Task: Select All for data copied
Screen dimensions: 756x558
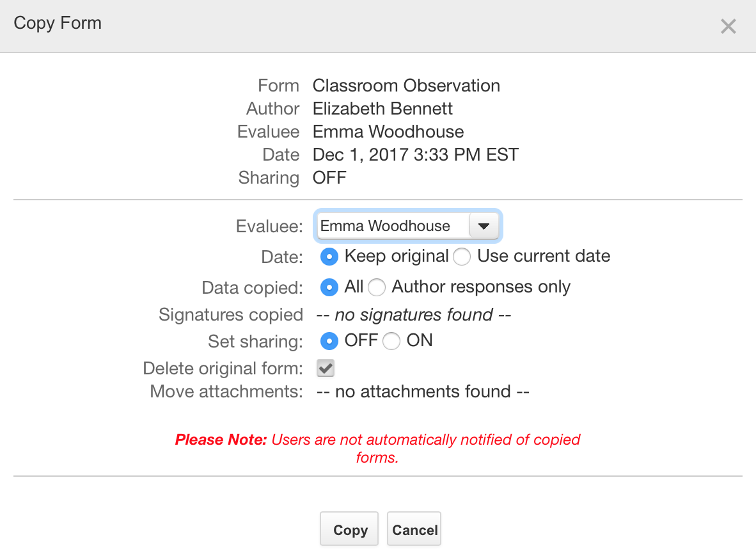Action: [329, 287]
